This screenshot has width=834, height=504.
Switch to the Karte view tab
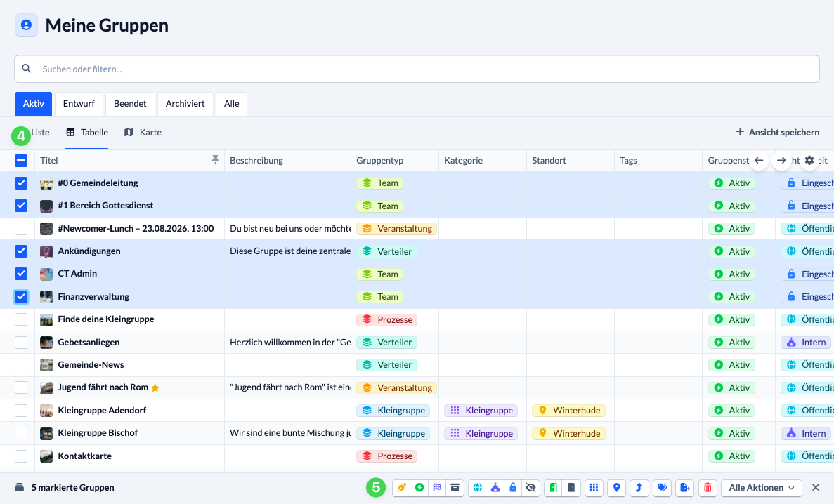pyautogui.click(x=143, y=133)
